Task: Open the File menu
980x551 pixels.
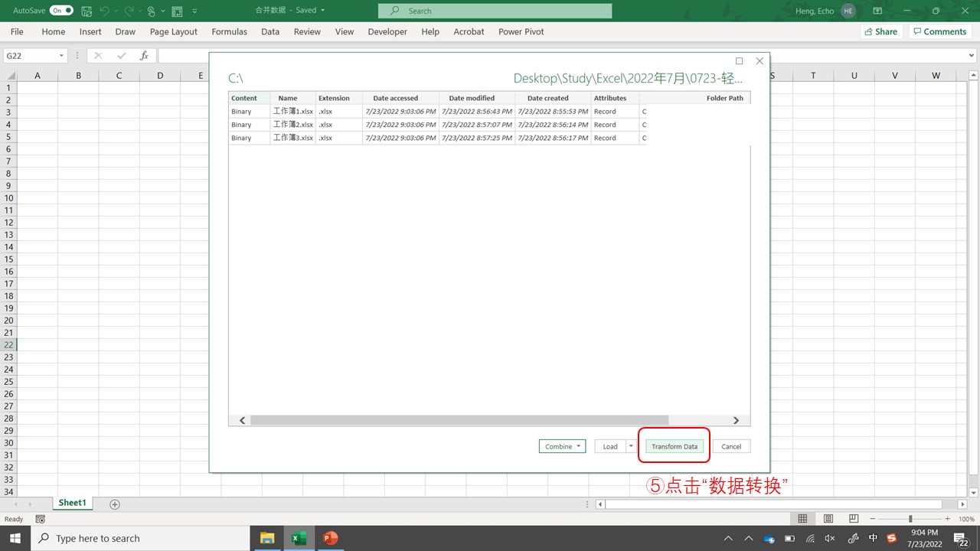Action: 17,31
